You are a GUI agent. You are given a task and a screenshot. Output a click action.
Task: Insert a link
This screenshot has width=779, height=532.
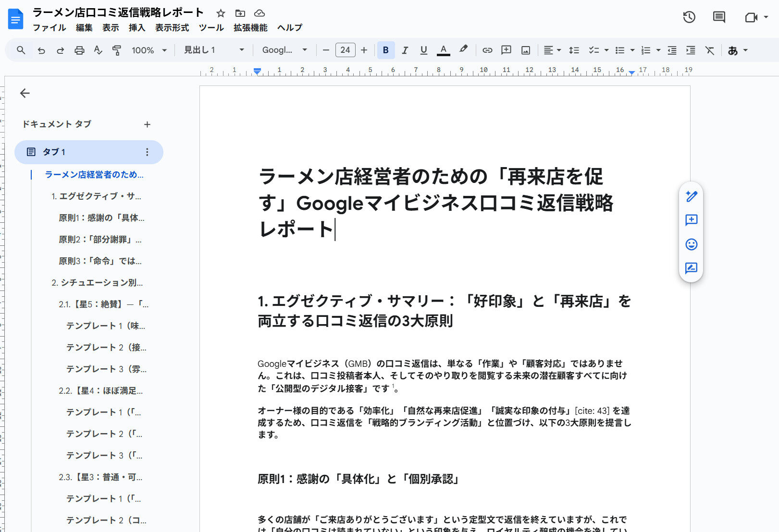point(487,50)
